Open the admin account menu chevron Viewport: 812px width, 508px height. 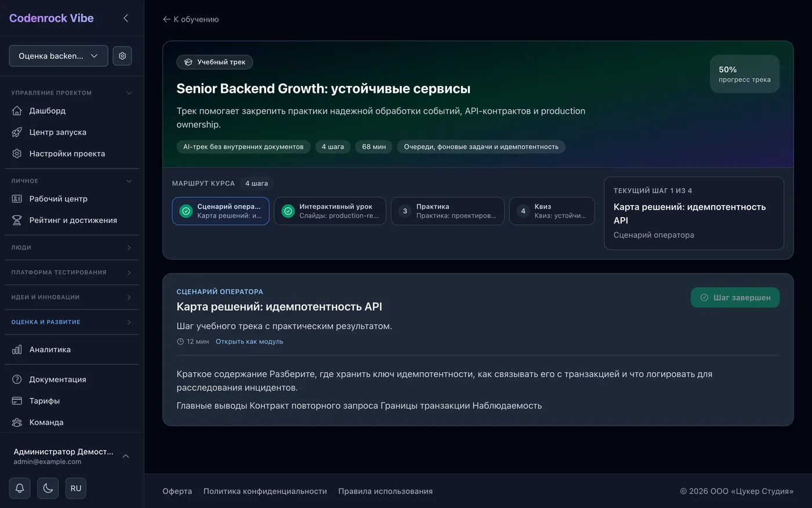tap(126, 456)
